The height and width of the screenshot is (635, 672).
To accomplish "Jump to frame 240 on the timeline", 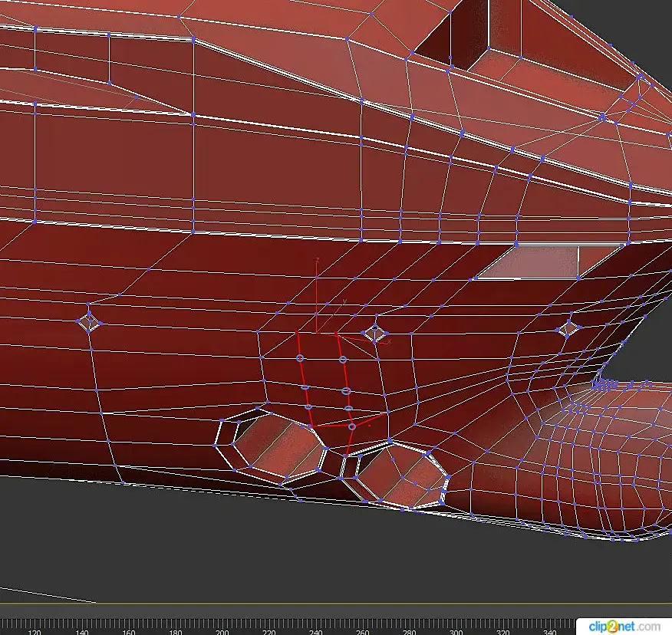I will (315, 632).
